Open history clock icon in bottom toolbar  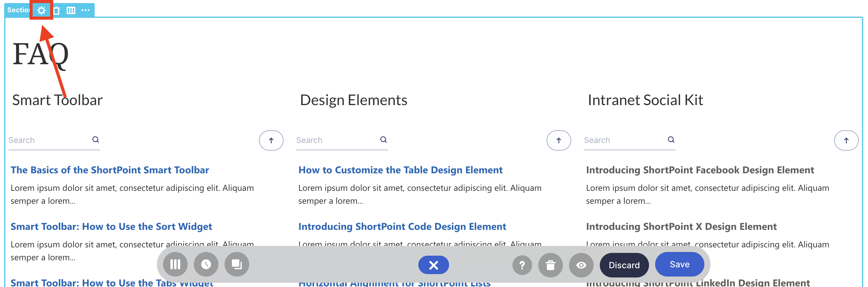206,265
